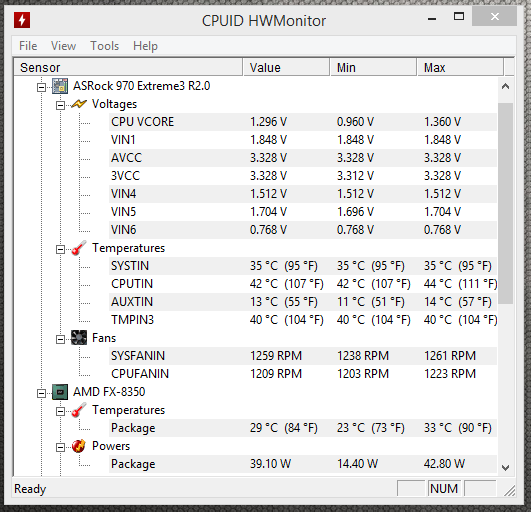This screenshot has height=512, width=531.
Task: Click the 1.296 V current VCORE value
Action: [x=268, y=122]
